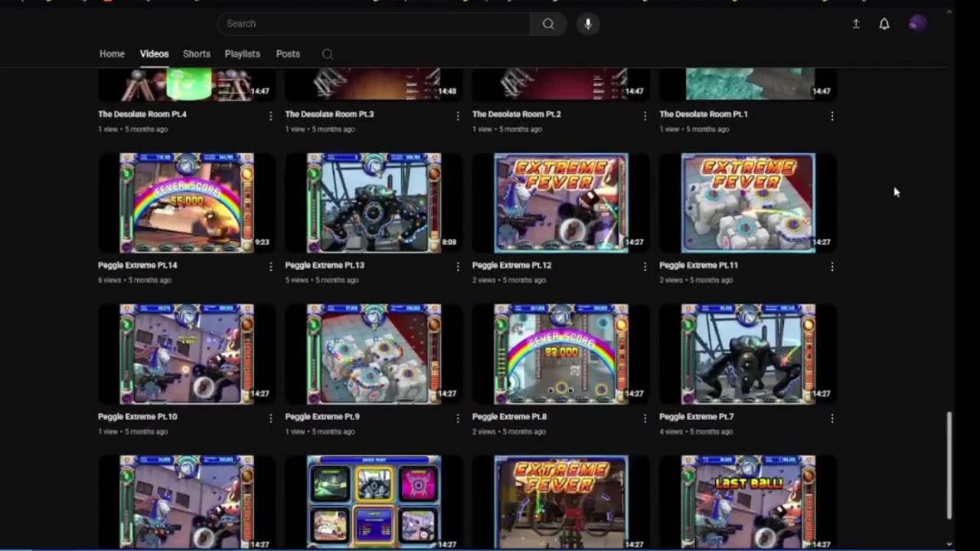Select the Videos tab
The height and width of the screenshot is (551, 980).
click(x=154, y=54)
